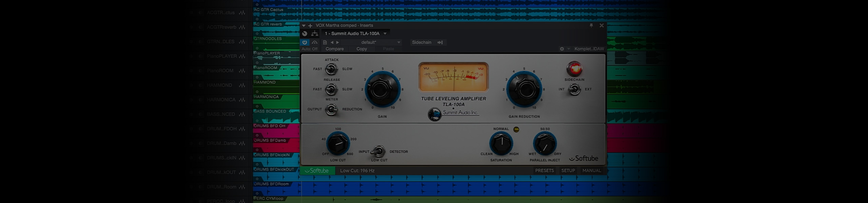Image resolution: width=868 pixels, height=203 pixels.
Task: Select the BASS BOUNCED audio clip
Action: pos(276,116)
